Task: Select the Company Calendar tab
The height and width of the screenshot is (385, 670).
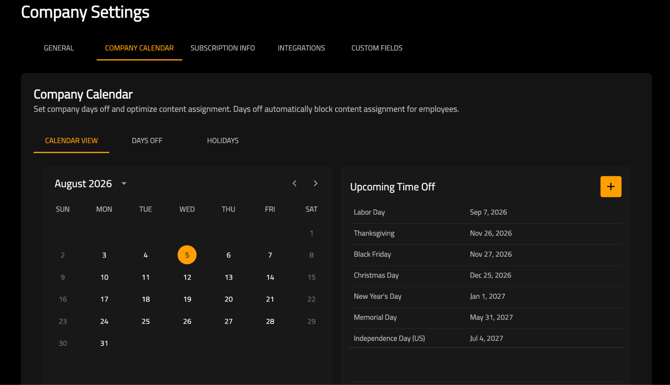Action: pos(139,48)
